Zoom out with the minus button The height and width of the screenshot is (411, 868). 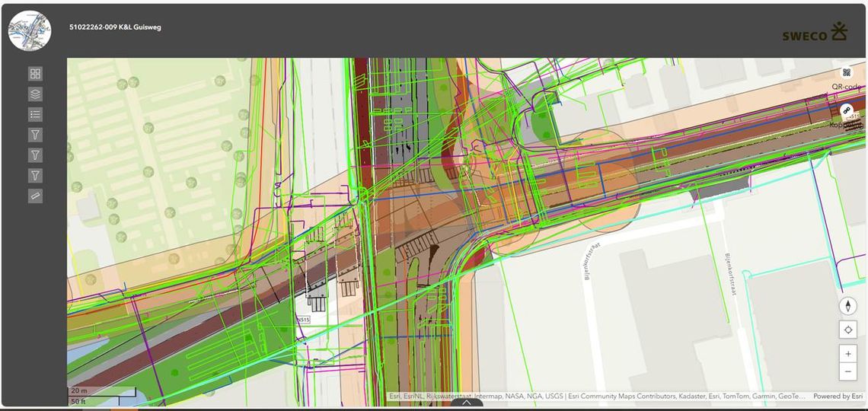click(x=847, y=371)
